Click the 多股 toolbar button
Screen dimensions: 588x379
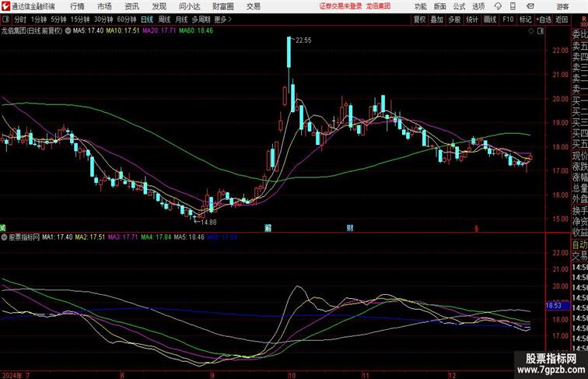pos(454,19)
